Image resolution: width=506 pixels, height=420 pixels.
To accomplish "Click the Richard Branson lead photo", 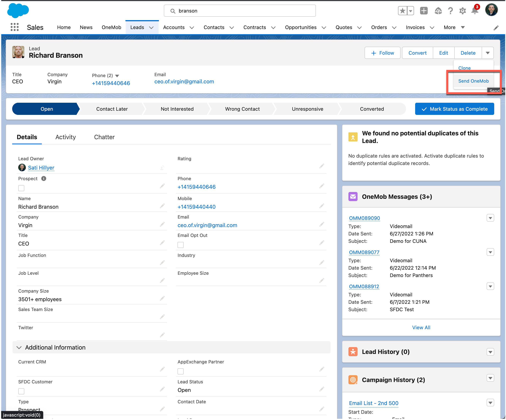I will pos(18,52).
